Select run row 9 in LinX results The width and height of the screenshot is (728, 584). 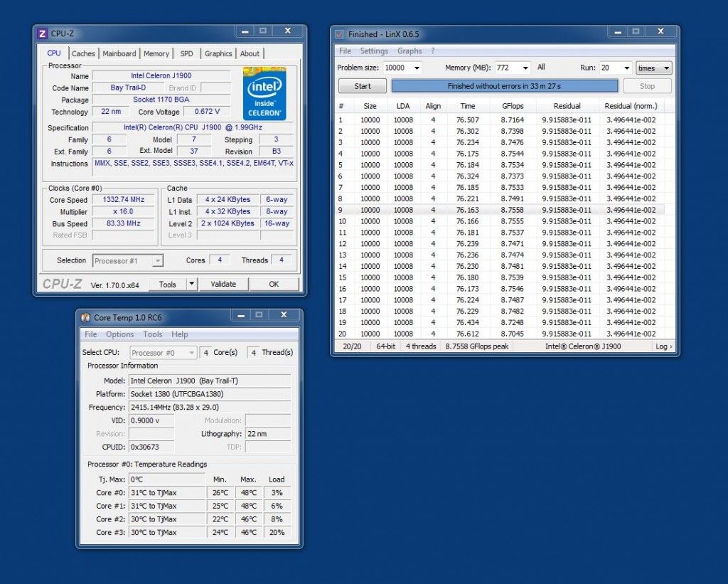500,210
